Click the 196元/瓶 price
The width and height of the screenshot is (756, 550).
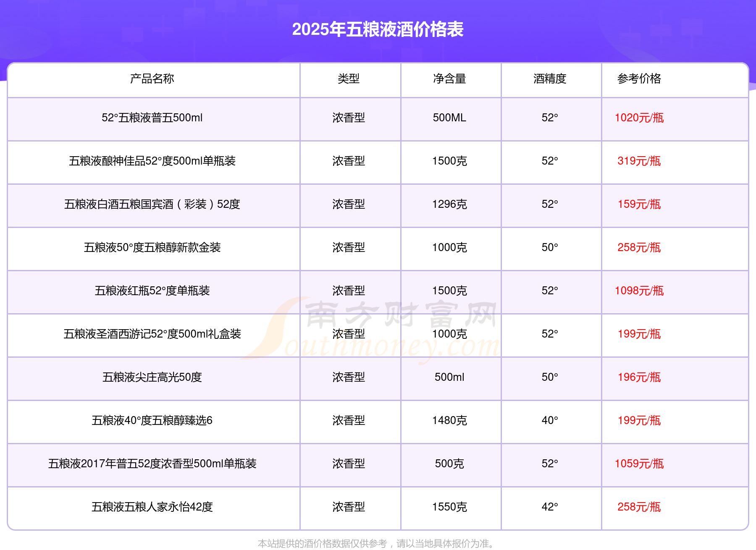[x=639, y=377]
